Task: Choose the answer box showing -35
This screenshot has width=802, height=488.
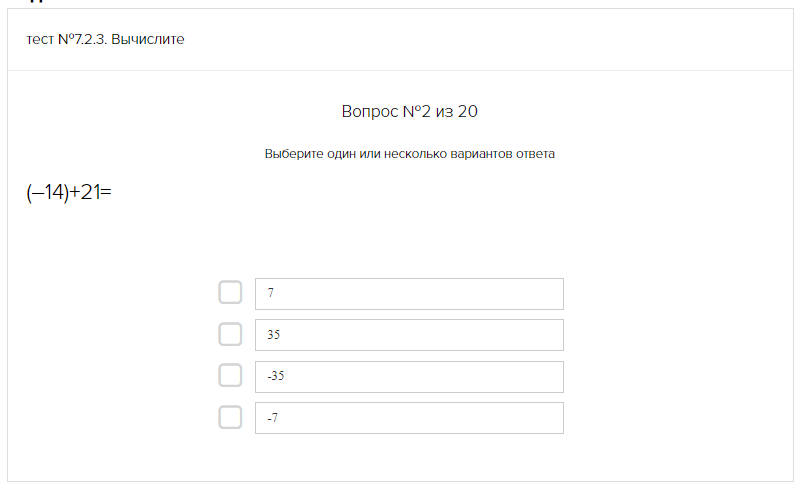Action: [409, 376]
